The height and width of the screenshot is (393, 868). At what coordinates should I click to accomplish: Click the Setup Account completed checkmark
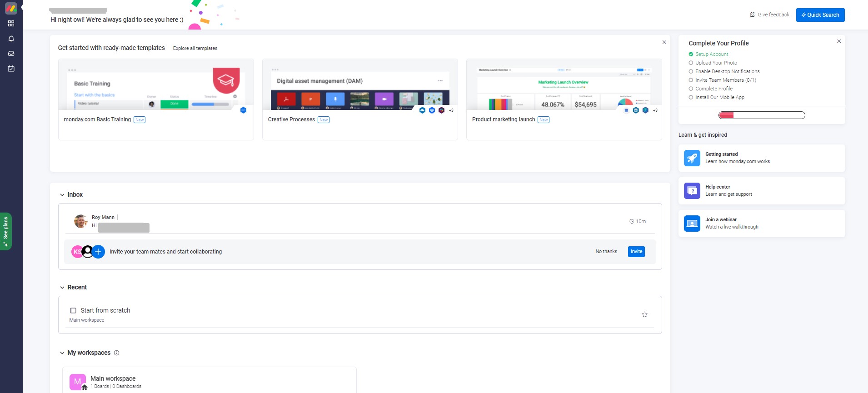click(691, 54)
